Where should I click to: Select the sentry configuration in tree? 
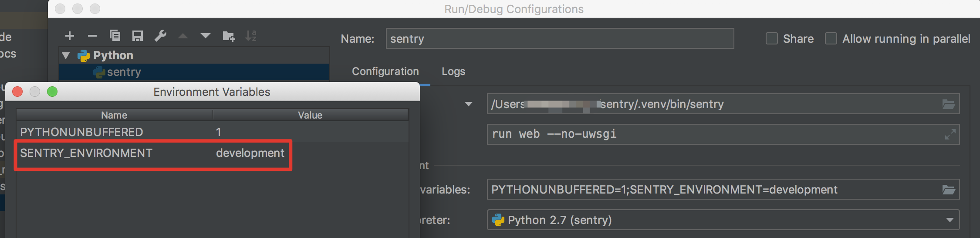pos(194,72)
